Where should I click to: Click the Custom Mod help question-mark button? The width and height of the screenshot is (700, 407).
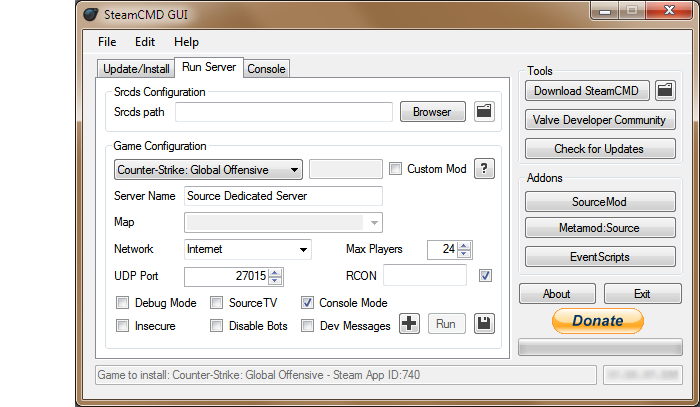point(484,169)
